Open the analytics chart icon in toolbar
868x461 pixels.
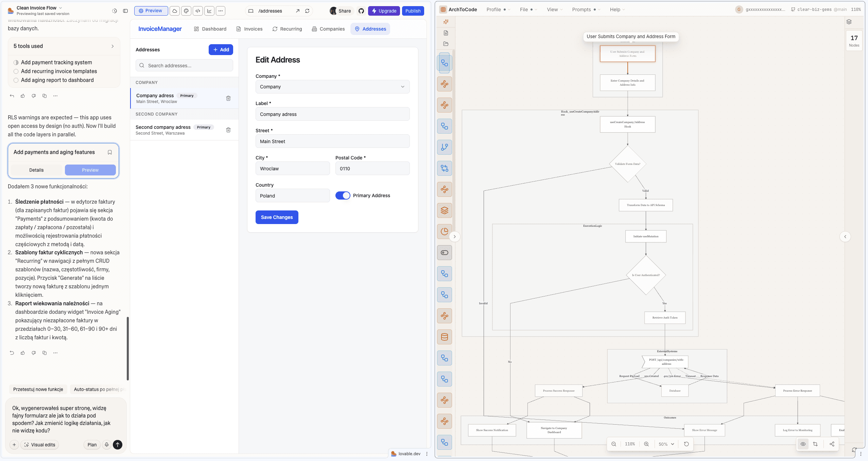tap(209, 11)
